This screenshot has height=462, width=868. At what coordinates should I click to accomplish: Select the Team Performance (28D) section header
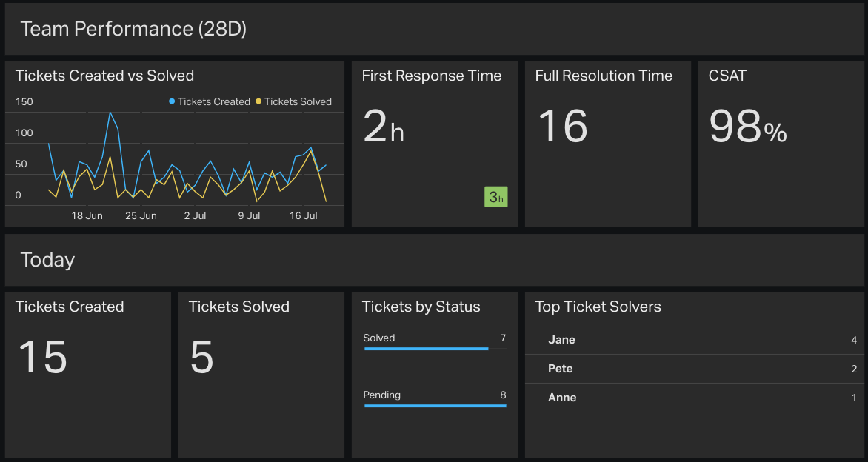[133, 29]
